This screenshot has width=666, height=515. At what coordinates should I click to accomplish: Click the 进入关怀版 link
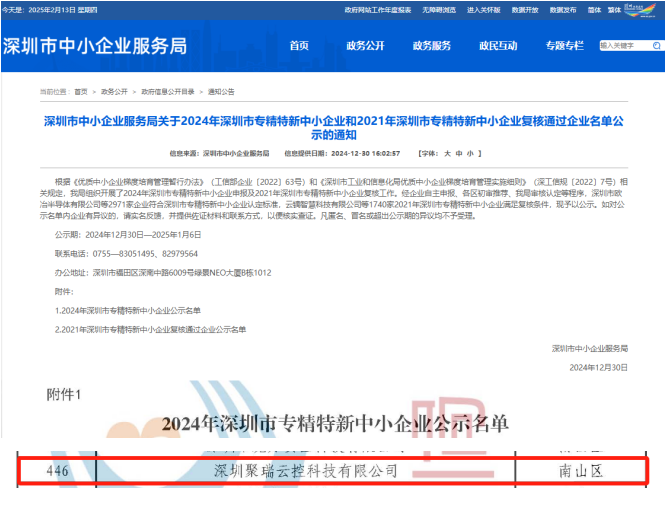pyautogui.click(x=483, y=10)
